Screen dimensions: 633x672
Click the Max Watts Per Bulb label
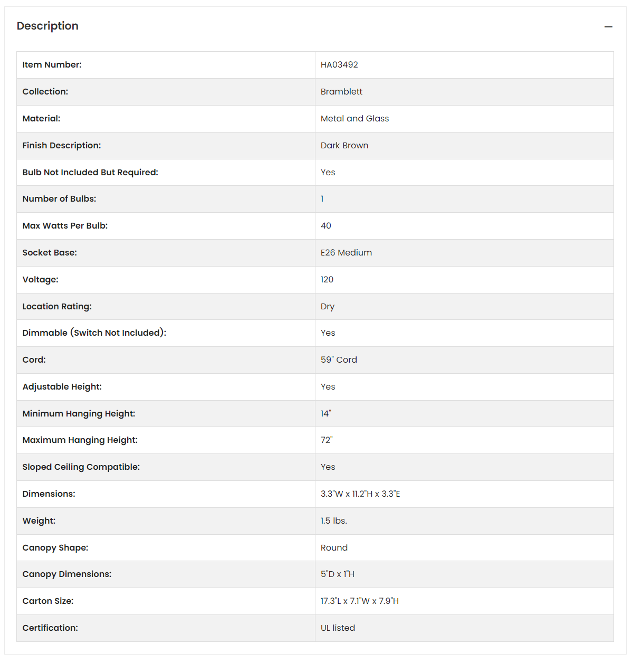pos(65,226)
